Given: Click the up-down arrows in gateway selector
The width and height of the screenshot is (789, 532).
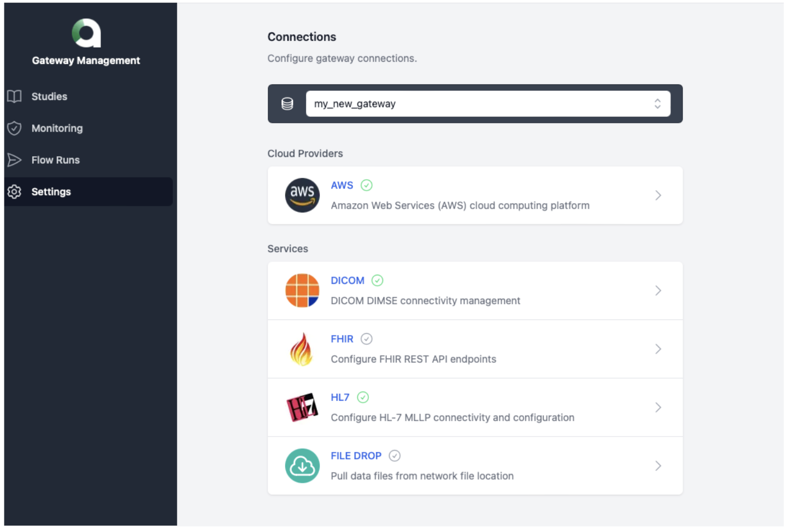Looking at the screenshot, I should (x=657, y=104).
